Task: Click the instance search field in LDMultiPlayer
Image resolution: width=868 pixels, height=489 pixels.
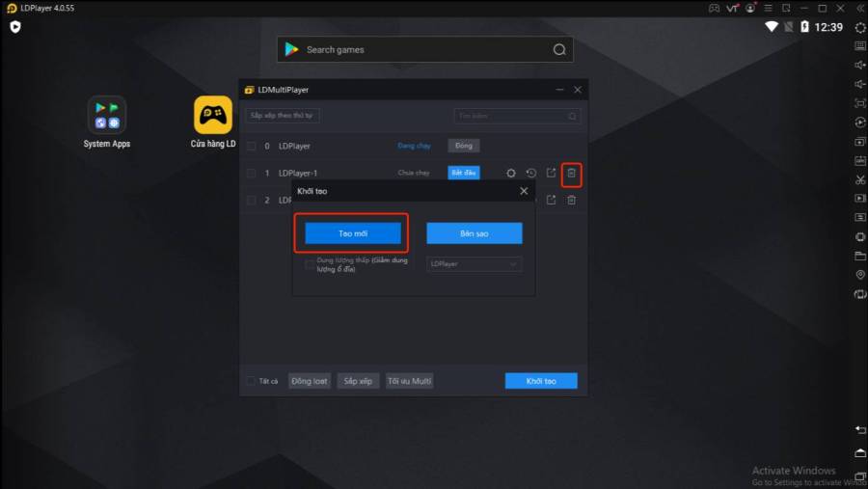Action: coord(517,116)
